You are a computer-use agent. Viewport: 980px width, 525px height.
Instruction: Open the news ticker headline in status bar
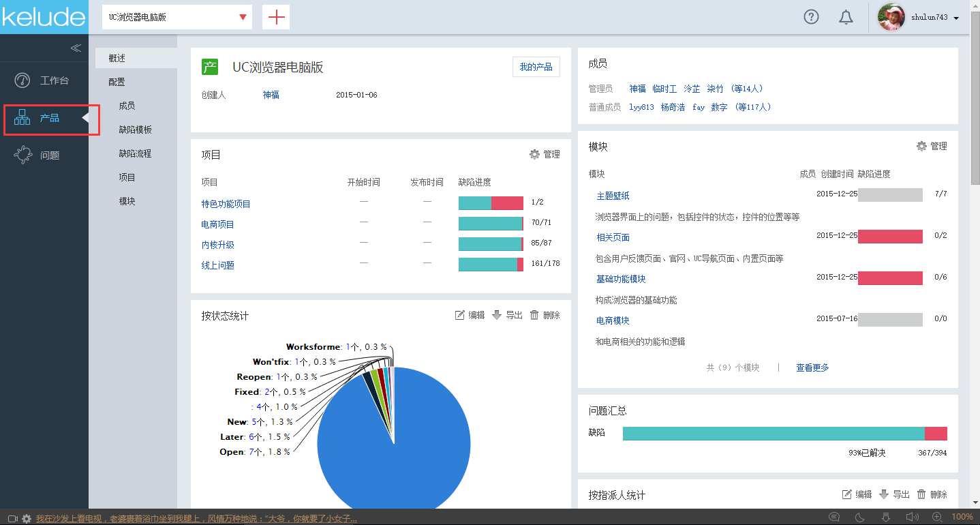coord(196,519)
